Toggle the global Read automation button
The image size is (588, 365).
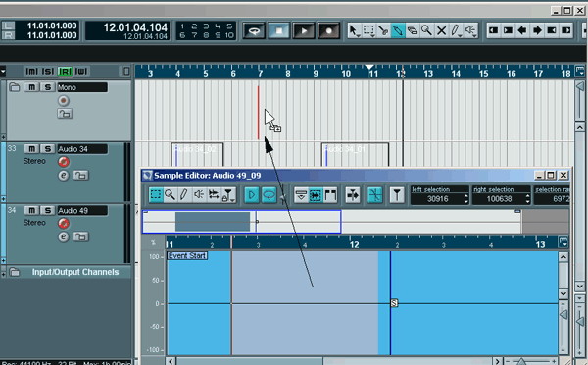point(66,71)
